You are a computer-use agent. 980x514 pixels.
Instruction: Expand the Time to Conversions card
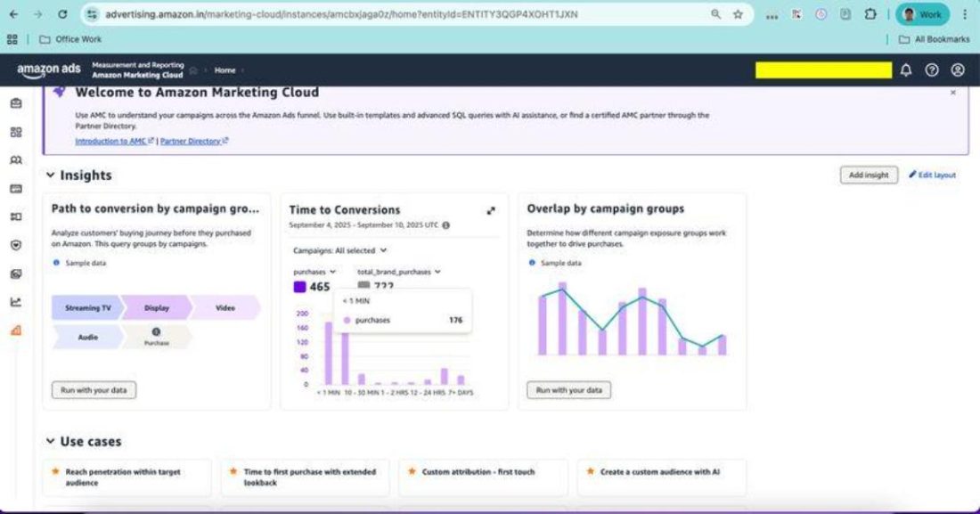[x=491, y=211]
